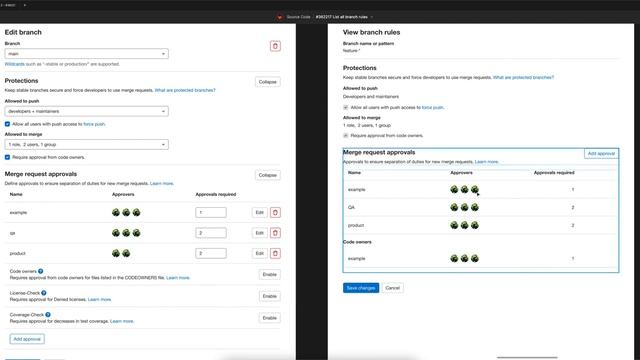Click approvals required field for example rule
Image resolution: width=640 pixels, height=360 pixels.
click(x=211, y=212)
